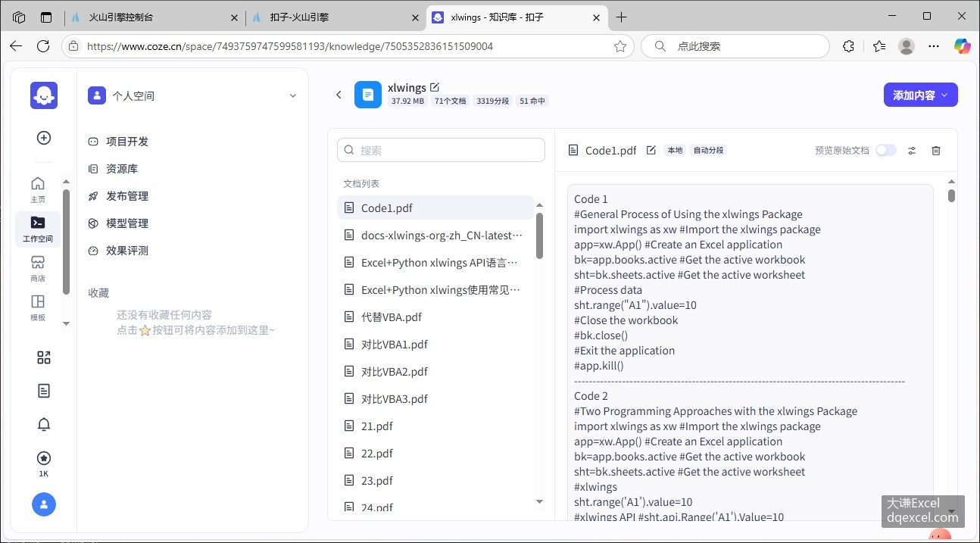Expand the 个人空间 dropdown chevron
Screen dimensions: 980x543
coord(293,95)
